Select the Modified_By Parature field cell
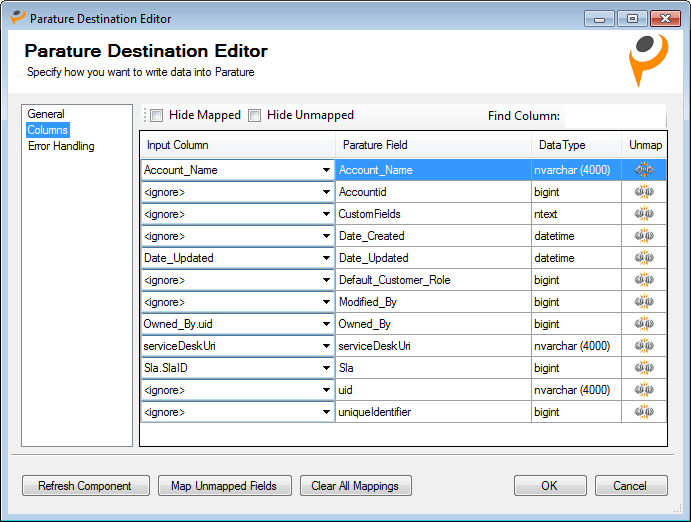691x522 pixels. pyautogui.click(x=433, y=302)
